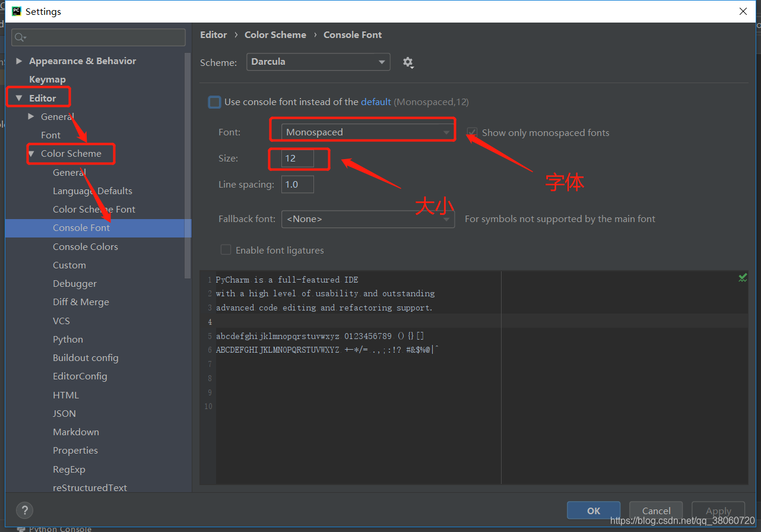Open the Python Console tool window
Image resolution: width=761 pixels, height=532 pixels.
pyautogui.click(x=59, y=528)
